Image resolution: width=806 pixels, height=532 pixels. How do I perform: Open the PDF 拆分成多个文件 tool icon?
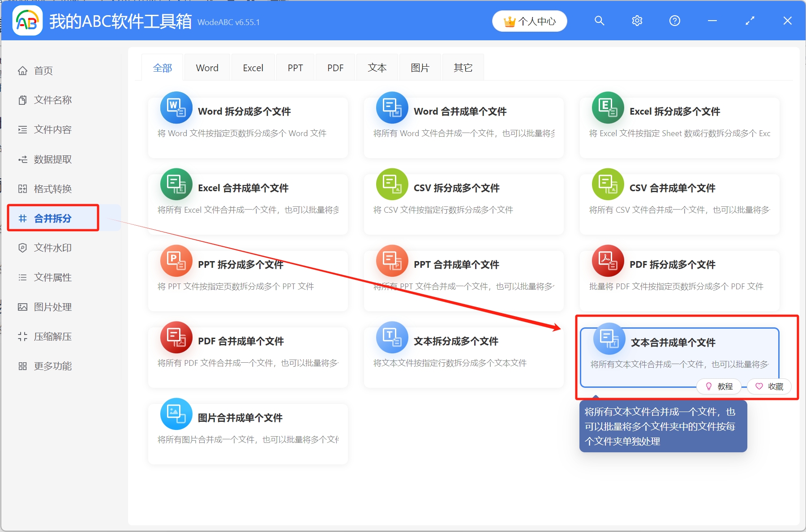click(x=608, y=261)
